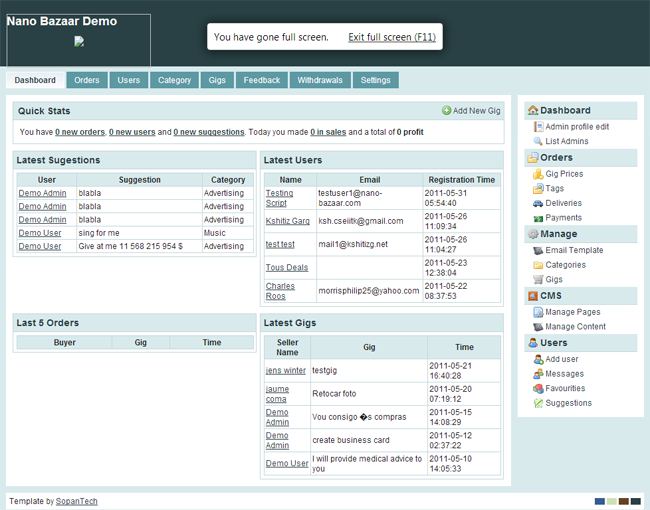Open Tous Deals user link
Screen dimensions: 650x510
coord(287,267)
